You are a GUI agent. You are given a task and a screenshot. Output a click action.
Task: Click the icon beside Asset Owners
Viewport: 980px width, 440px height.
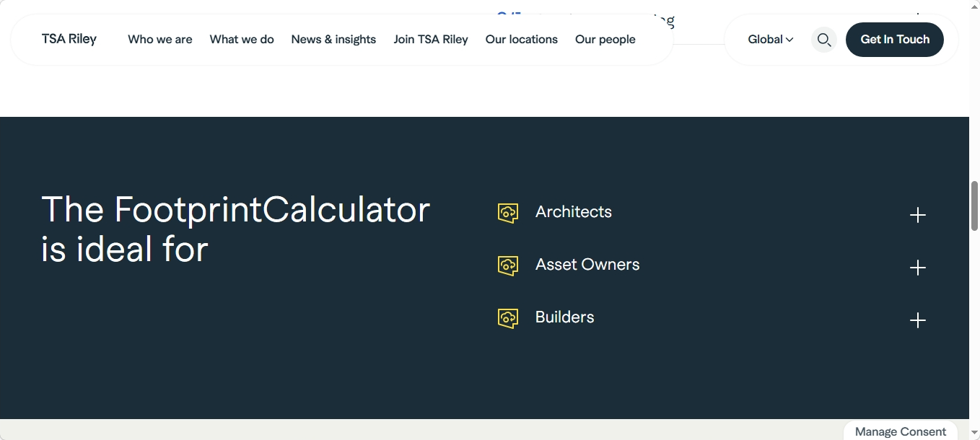point(508,265)
